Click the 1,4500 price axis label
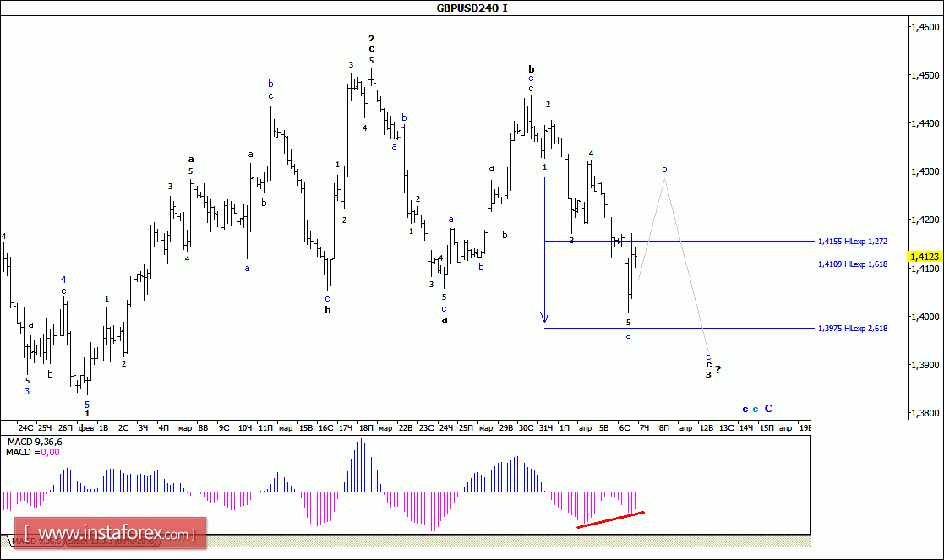This screenshot has width=944, height=560. [925, 75]
